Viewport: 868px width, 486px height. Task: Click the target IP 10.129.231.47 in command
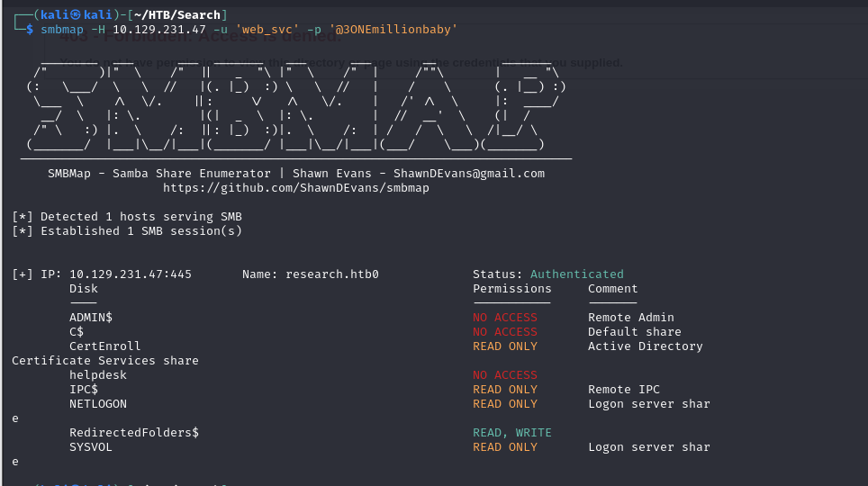point(159,30)
